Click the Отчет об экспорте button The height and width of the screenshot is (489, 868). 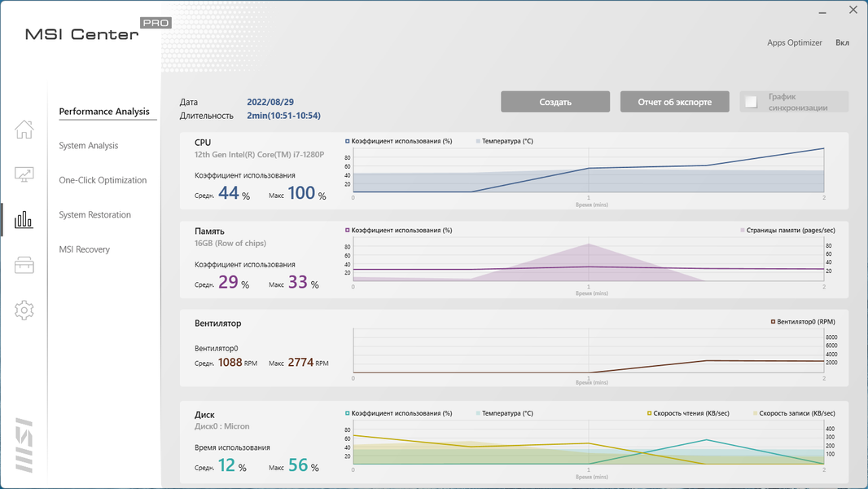674,102
